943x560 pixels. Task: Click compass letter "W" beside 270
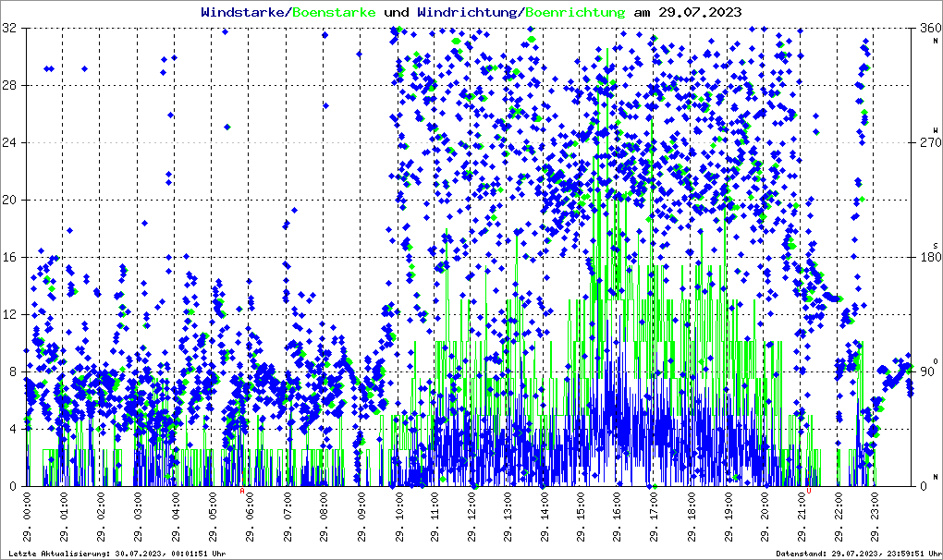tap(935, 131)
